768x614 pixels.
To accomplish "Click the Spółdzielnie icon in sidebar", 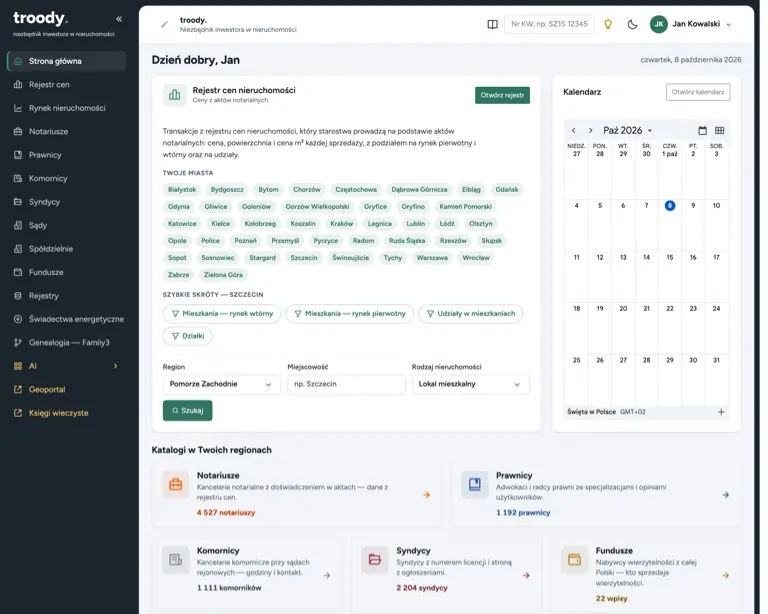I will pyautogui.click(x=18, y=249).
